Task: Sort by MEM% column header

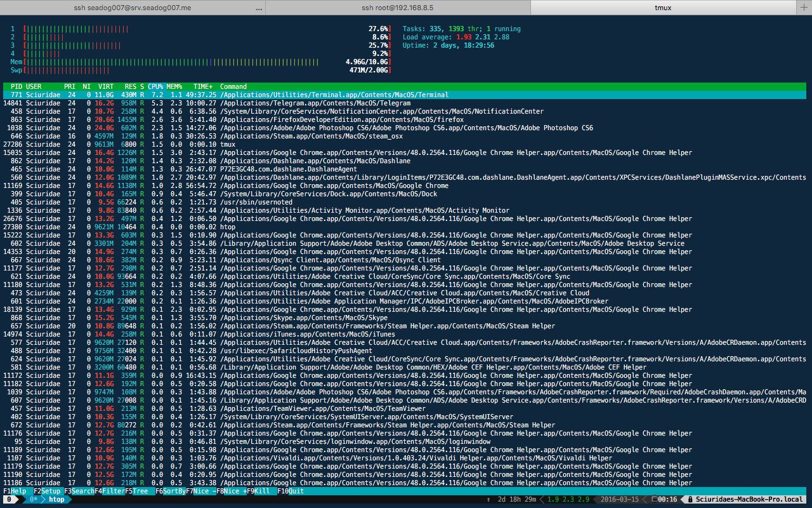Action: pyautogui.click(x=174, y=86)
